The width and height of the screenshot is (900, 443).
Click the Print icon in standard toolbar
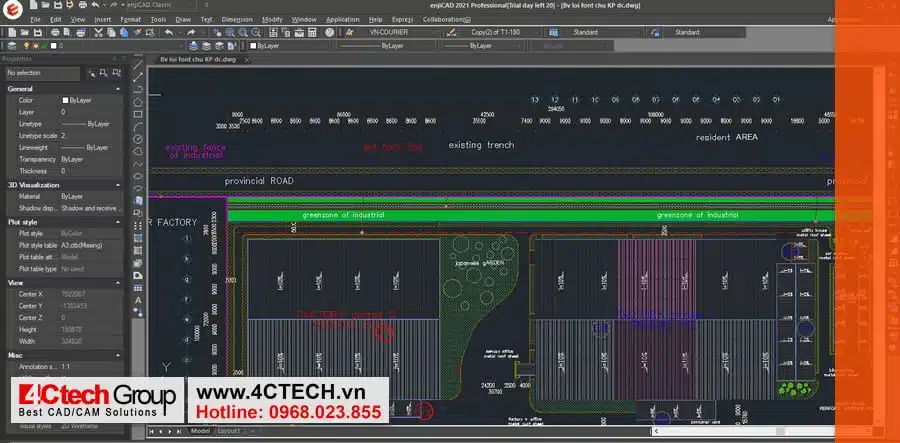coord(55,33)
